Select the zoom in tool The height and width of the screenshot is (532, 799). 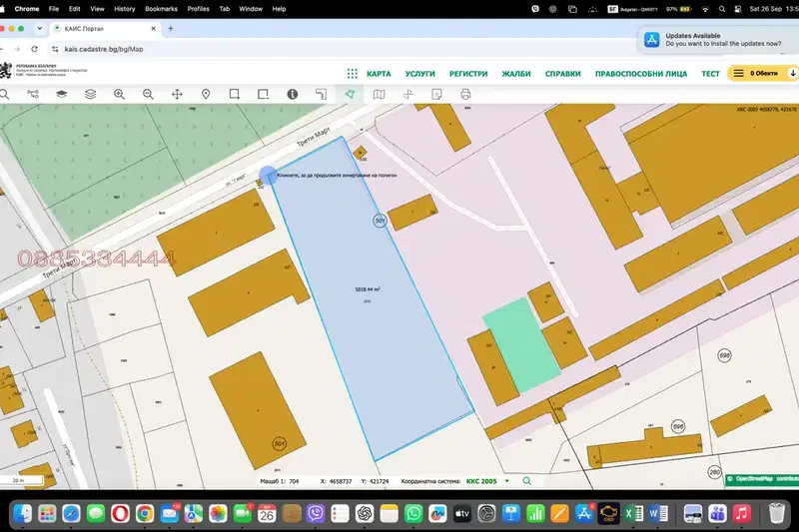tap(119, 94)
